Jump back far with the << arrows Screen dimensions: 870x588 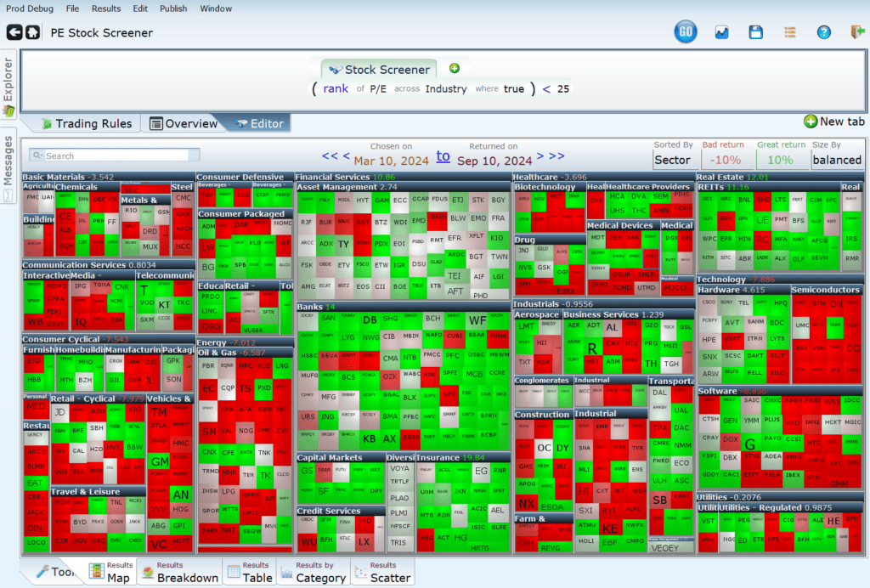330,155
